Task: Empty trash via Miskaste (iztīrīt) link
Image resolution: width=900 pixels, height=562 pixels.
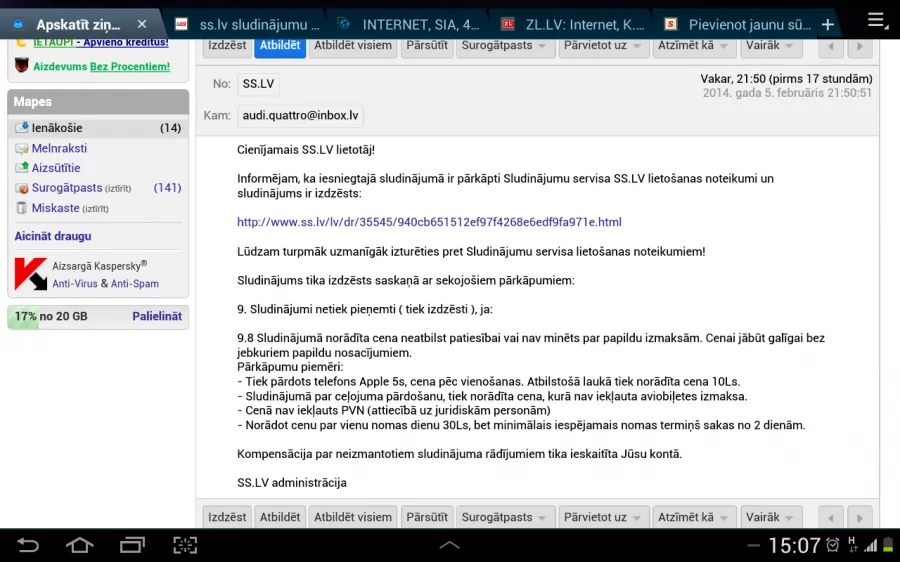Action: coord(95,208)
